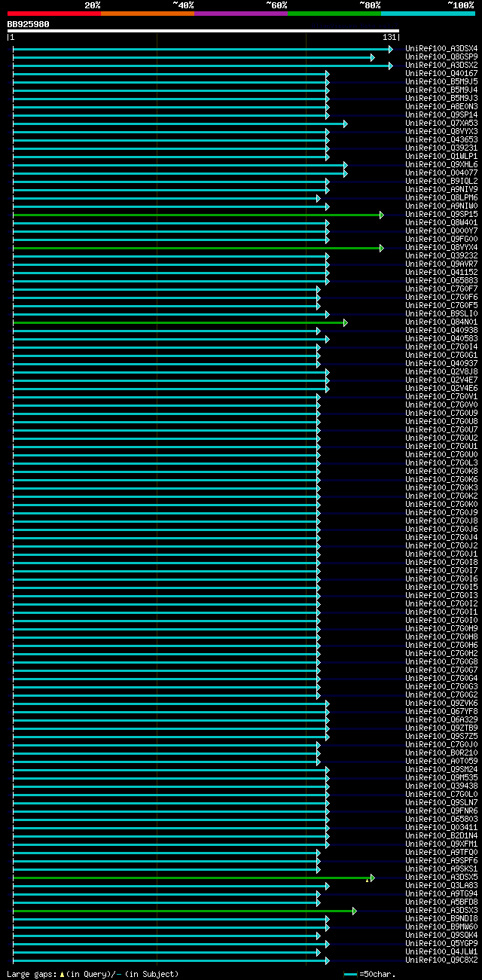Image resolution: width=482 pixels, height=980 pixels.
Task: Select the UniRef100_B2D1N4 label
Action: point(441,836)
